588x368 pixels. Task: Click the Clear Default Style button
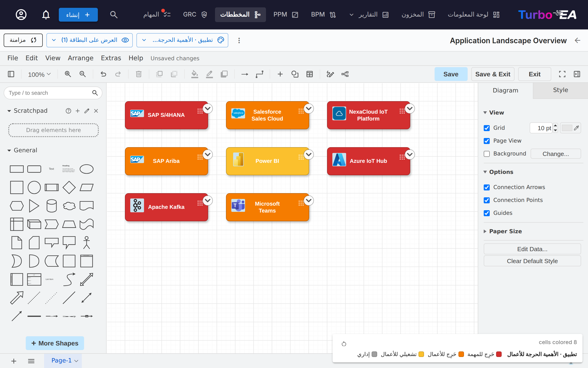coord(532,261)
